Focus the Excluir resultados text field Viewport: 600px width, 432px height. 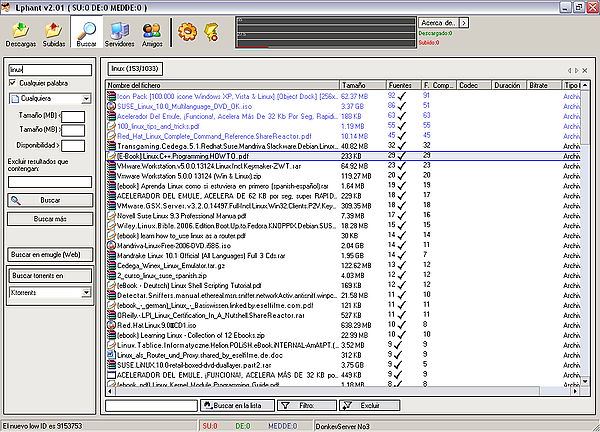click(x=50, y=182)
